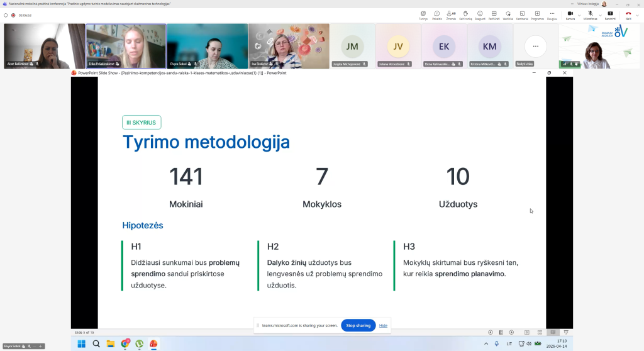The width and height of the screenshot is (644, 351).
Task: Click the Bendrinti share screen icon
Action: tap(610, 14)
